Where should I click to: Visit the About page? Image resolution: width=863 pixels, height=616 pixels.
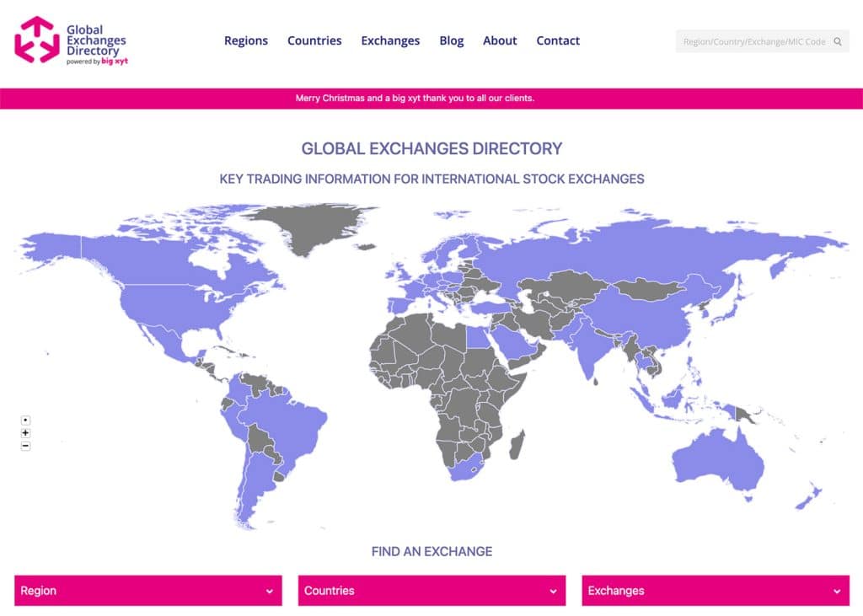click(x=500, y=40)
